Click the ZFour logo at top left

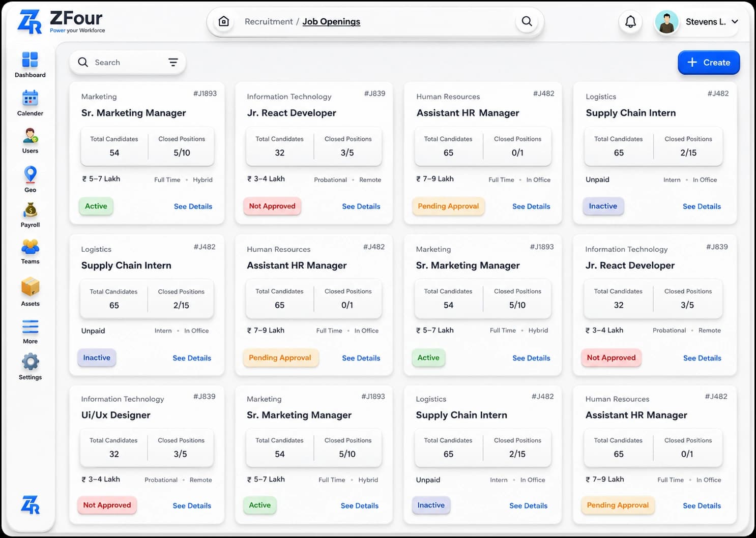pyautogui.click(x=61, y=22)
